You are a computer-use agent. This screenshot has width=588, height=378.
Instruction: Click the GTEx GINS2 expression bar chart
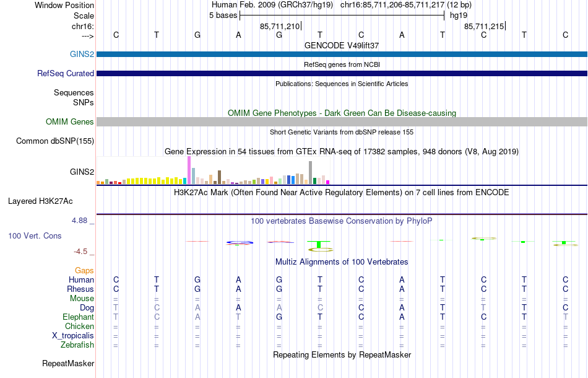click(x=213, y=170)
